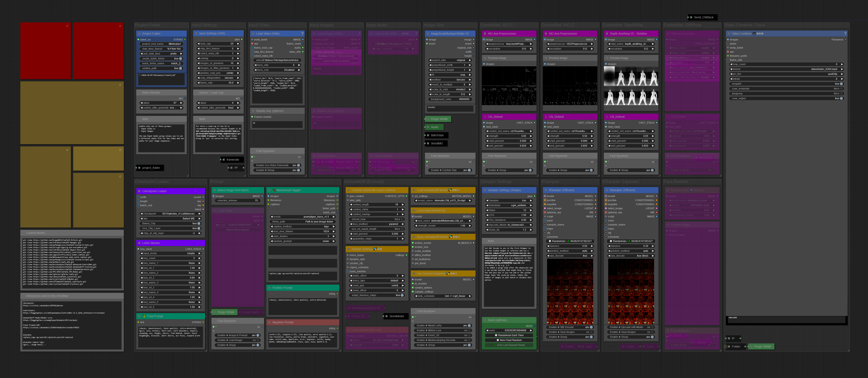Click the ImageScaleByAspectRatio V2 title dot
Image resolution: width=868 pixels, height=378 pixels.
(428, 34)
